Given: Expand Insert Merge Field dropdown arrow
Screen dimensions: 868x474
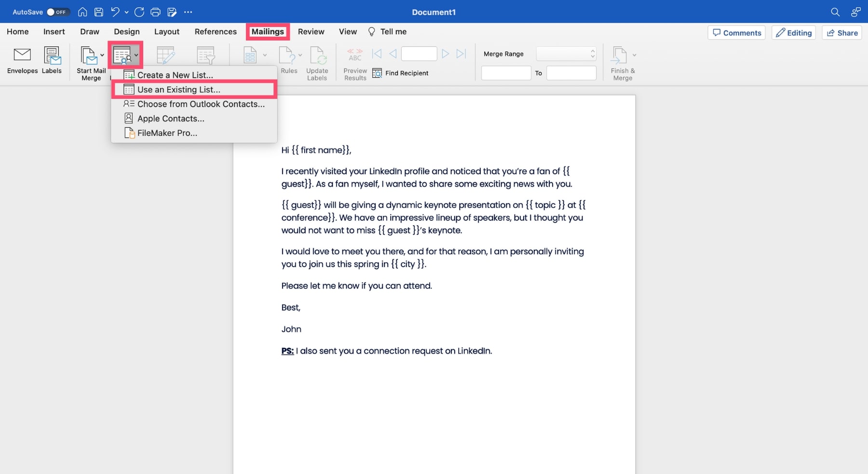Looking at the screenshot, I should 265,55.
